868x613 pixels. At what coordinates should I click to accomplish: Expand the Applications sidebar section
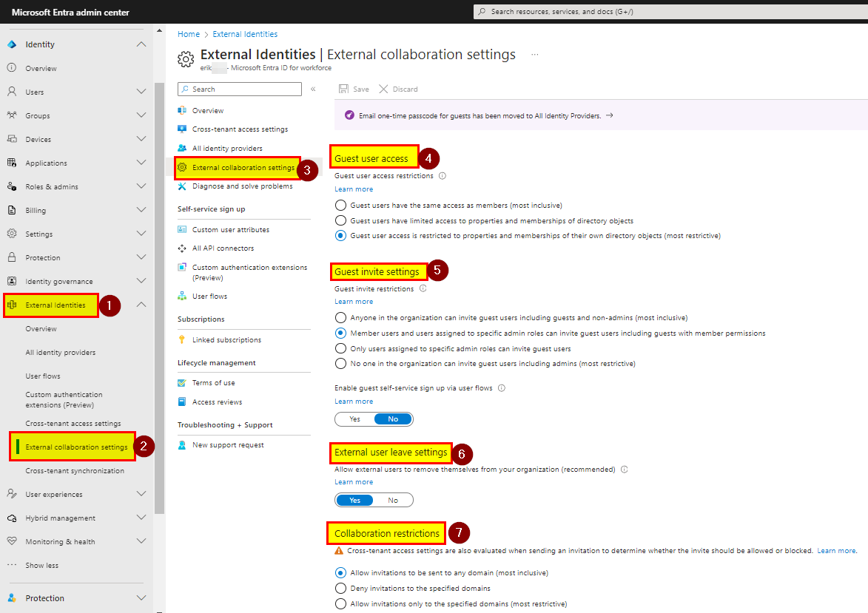click(x=141, y=163)
